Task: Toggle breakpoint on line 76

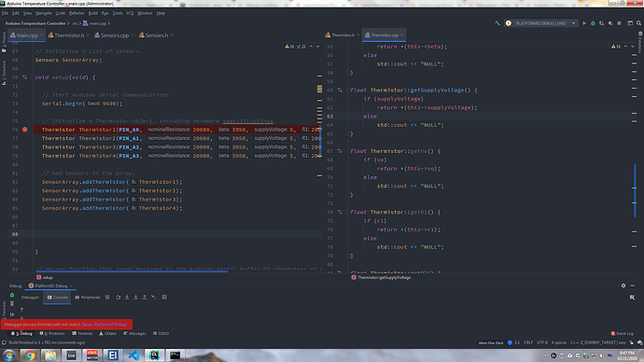Action: coord(25,130)
